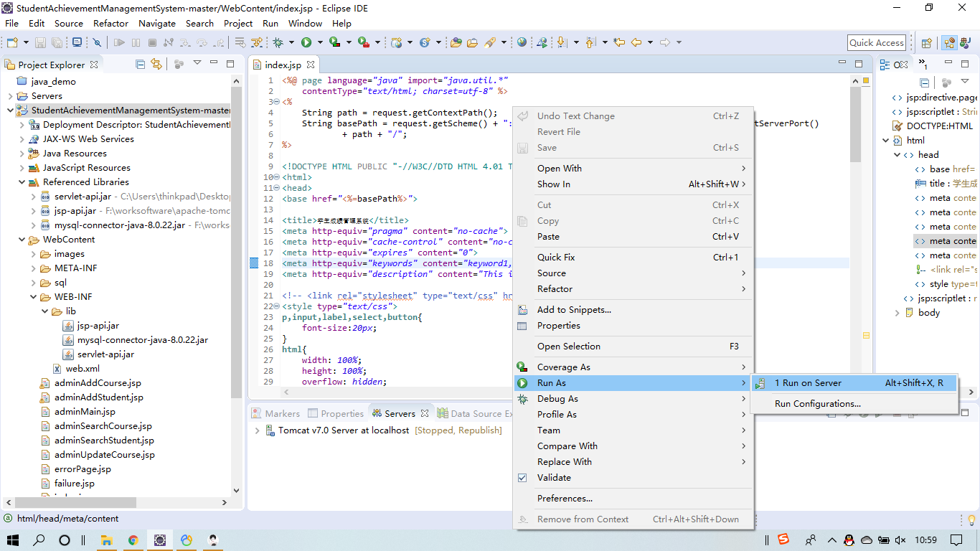Expand the body node in Outline

point(897,313)
